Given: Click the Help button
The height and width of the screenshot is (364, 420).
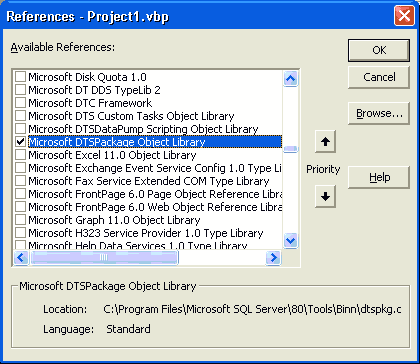Looking at the screenshot, I should (x=379, y=177).
